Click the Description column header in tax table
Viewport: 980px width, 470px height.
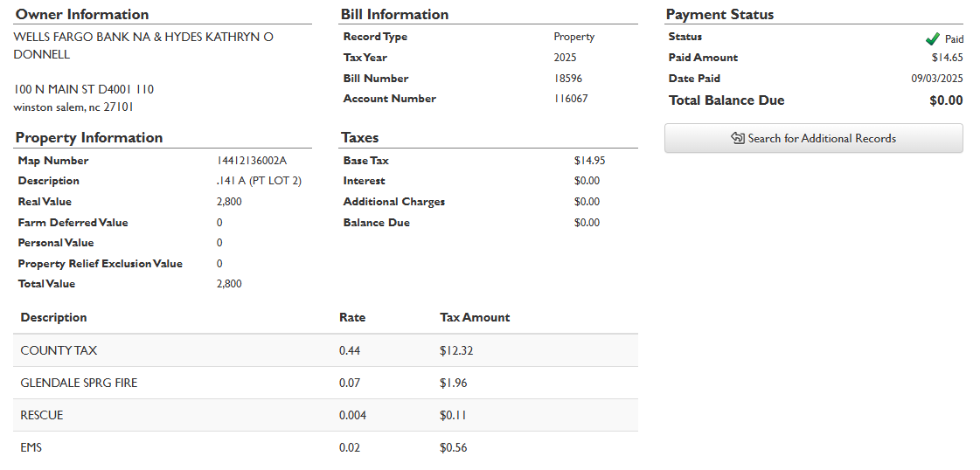coord(54,317)
